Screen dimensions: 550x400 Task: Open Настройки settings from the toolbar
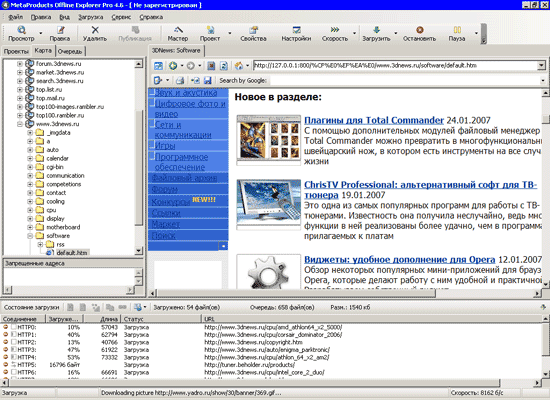coord(297,30)
